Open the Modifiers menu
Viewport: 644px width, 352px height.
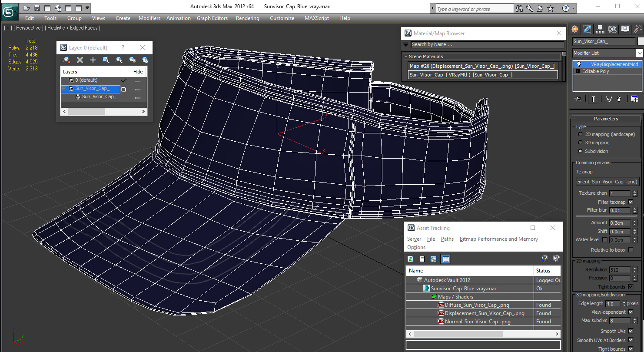tap(149, 18)
